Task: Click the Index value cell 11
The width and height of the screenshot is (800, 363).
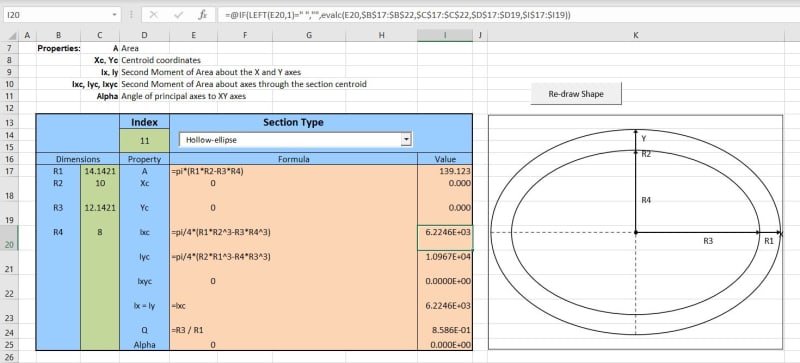Action: [144, 140]
